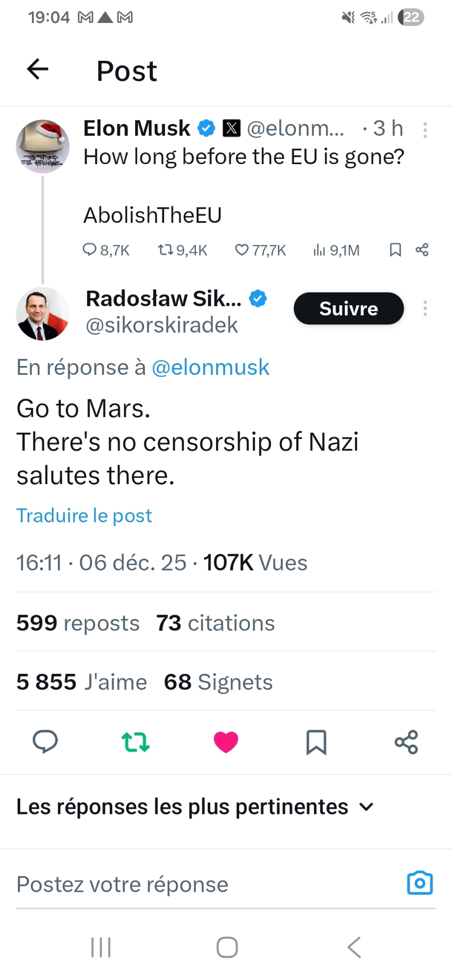Open comment count on Elon Musk's post
Viewport: 452px width, 980px height.
pyautogui.click(x=106, y=250)
